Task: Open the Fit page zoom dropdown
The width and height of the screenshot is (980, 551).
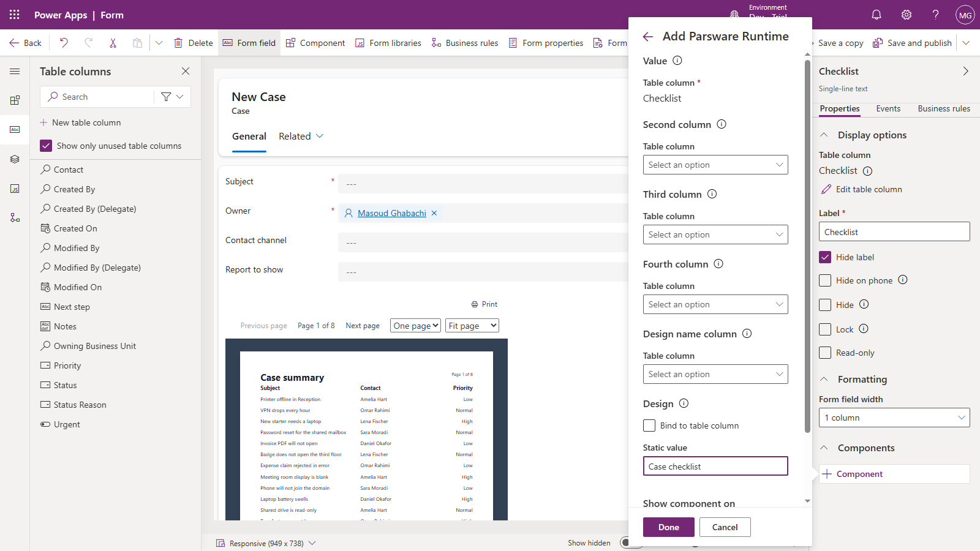Action: [472, 326]
